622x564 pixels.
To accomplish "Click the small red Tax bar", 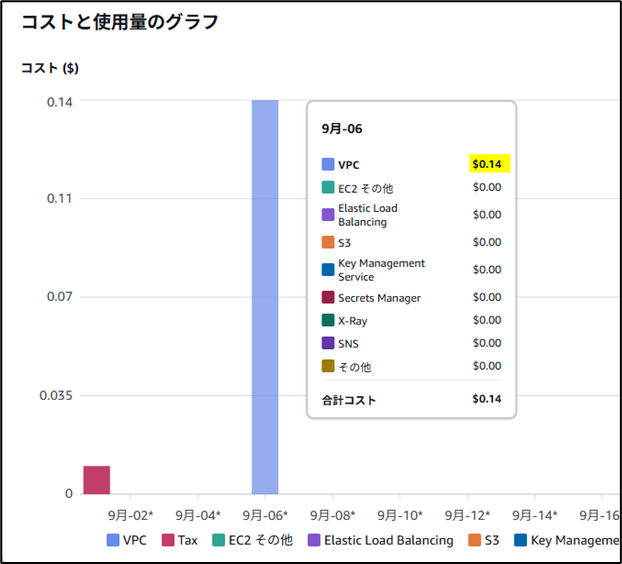I will coord(96,480).
